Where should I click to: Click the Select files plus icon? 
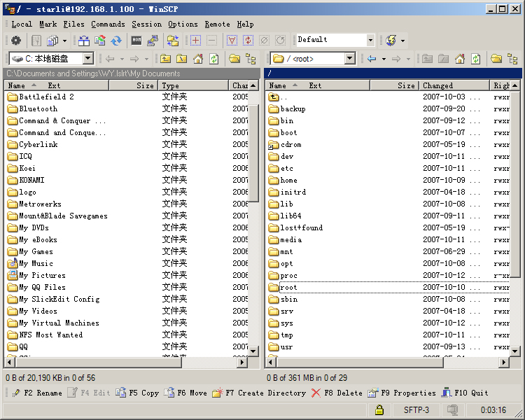pos(195,41)
